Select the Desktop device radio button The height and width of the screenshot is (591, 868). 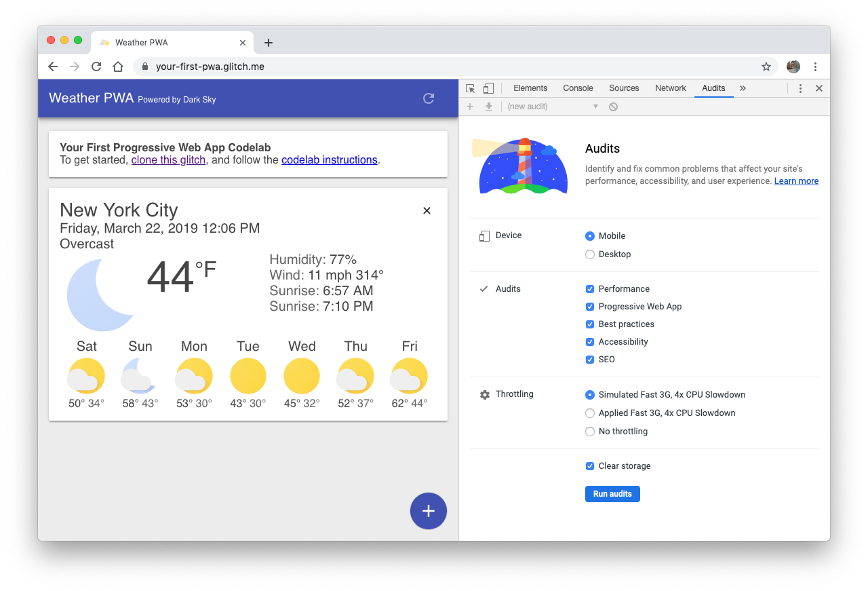pyautogui.click(x=590, y=254)
